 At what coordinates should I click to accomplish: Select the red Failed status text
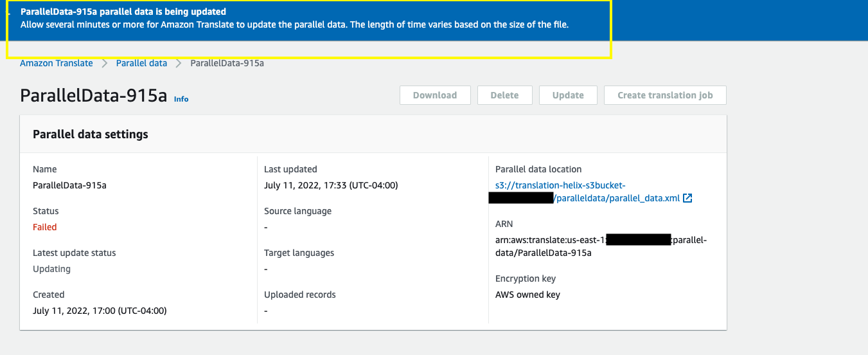click(45, 227)
